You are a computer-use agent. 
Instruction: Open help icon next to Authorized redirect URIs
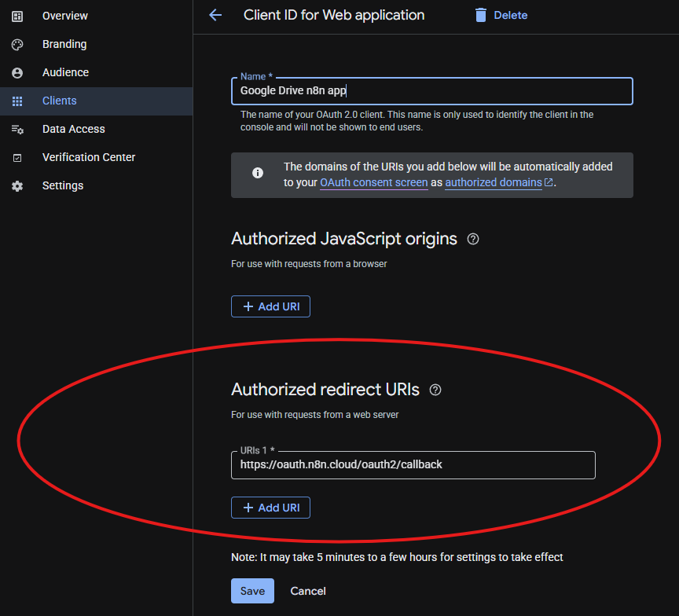click(435, 390)
